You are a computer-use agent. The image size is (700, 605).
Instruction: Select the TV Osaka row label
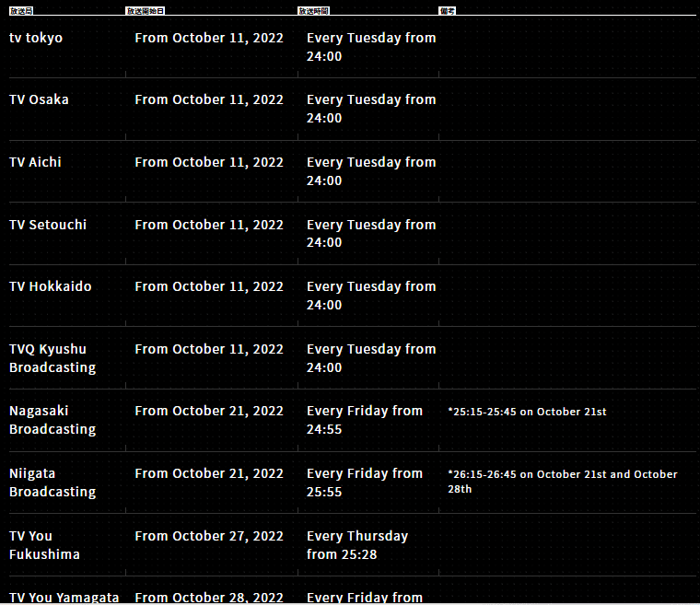point(39,99)
